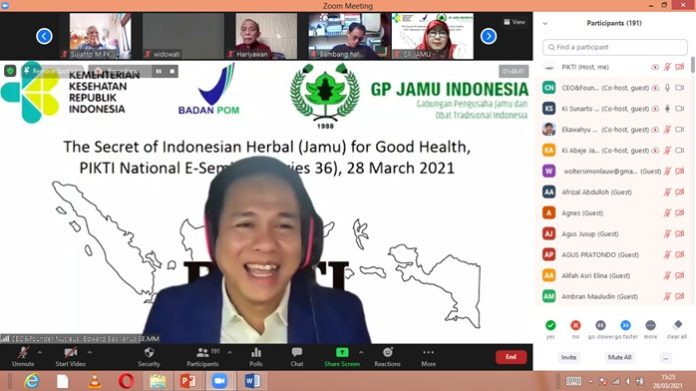Open the Chat panel
The image size is (696, 391).
coord(297,352)
